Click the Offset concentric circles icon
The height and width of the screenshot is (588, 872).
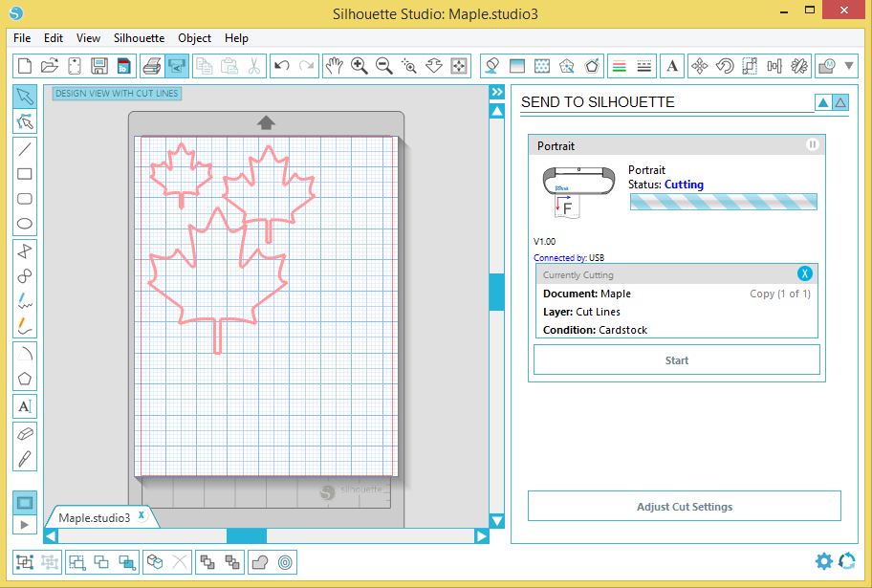click(x=285, y=562)
